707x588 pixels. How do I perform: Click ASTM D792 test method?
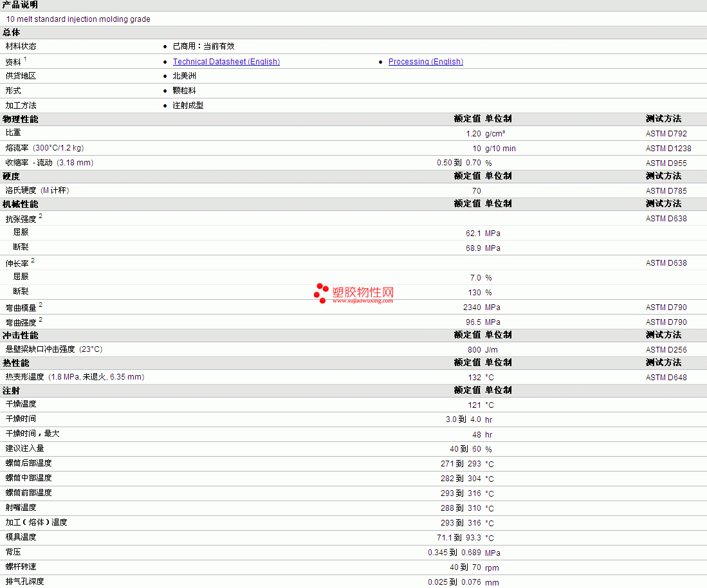(x=666, y=133)
